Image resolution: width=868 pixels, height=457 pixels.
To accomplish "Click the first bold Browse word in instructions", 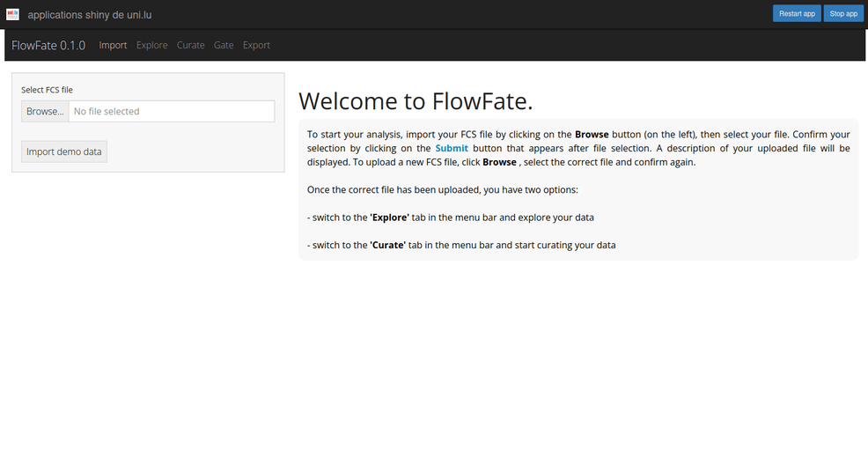I will (592, 135).
